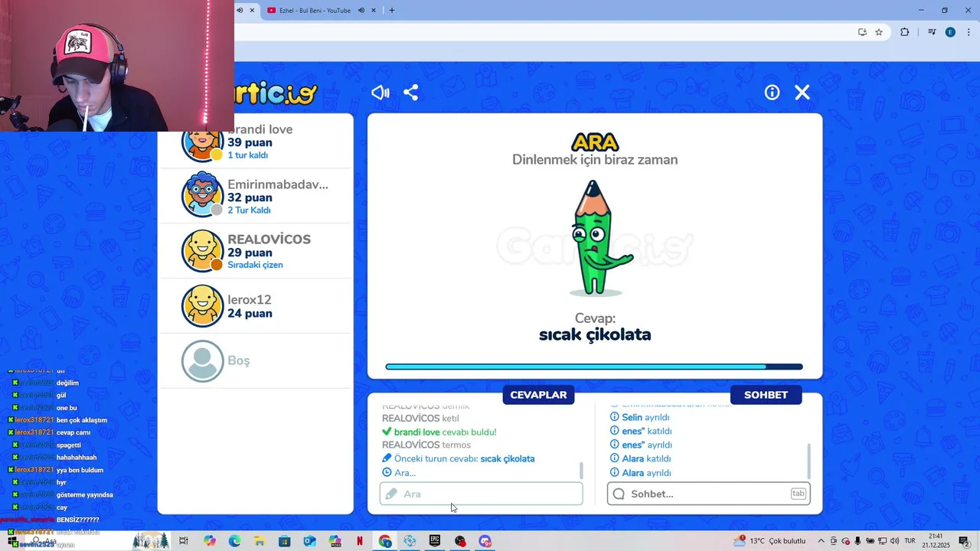Viewport: 980px width, 551px height.
Task: Click Emirinmabadav player avatar
Action: [x=202, y=195]
